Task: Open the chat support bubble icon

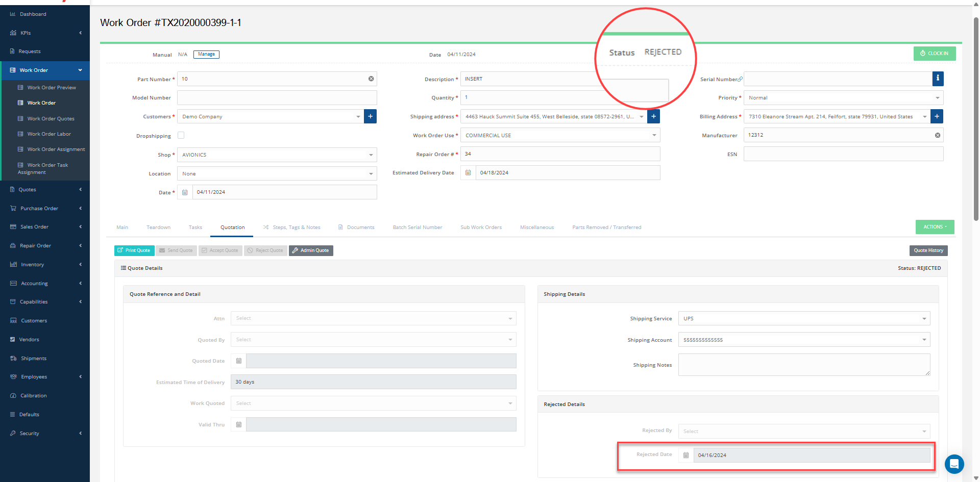Action: [x=954, y=464]
